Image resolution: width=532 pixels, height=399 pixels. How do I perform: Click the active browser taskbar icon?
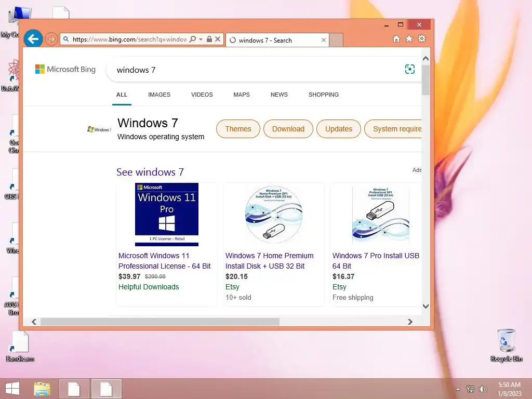point(106,389)
